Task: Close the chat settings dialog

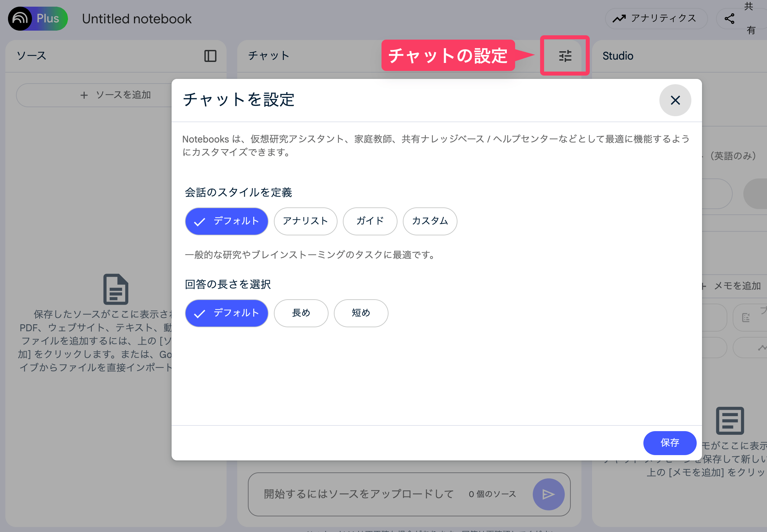Action: point(675,100)
